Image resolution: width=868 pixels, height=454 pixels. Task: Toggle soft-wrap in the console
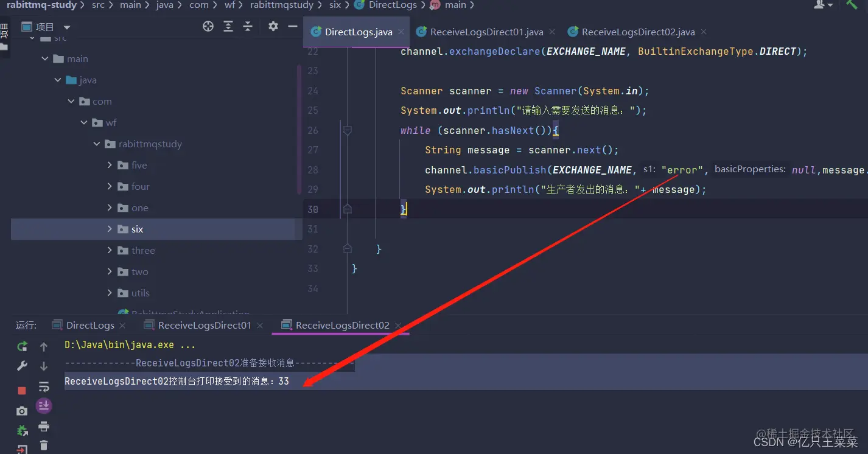click(x=44, y=386)
